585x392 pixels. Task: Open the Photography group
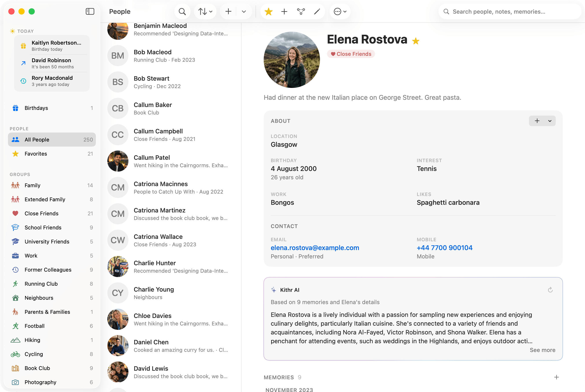pyautogui.click(x=52, y=382)
